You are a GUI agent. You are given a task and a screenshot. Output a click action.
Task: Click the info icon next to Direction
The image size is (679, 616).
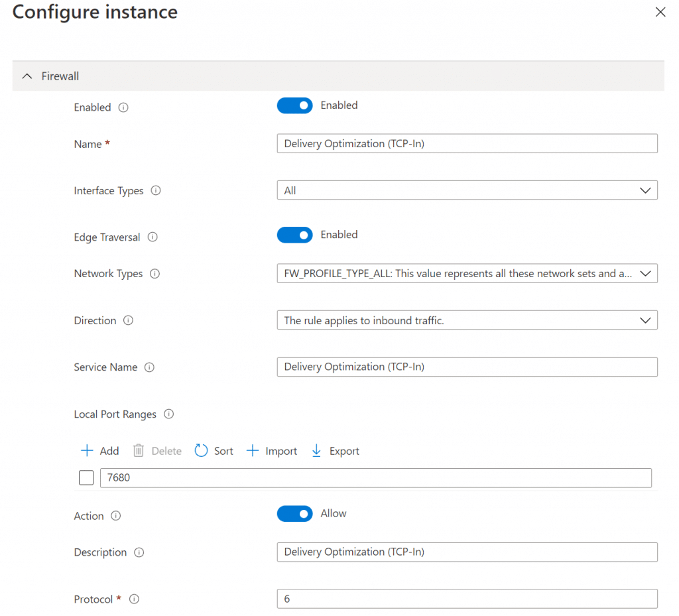(x=129, y=321)
